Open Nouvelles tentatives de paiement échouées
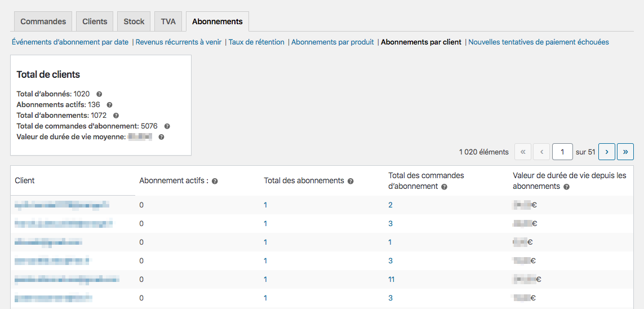Image resolution: width=644 pixels, height=309 pixels. 538,42
